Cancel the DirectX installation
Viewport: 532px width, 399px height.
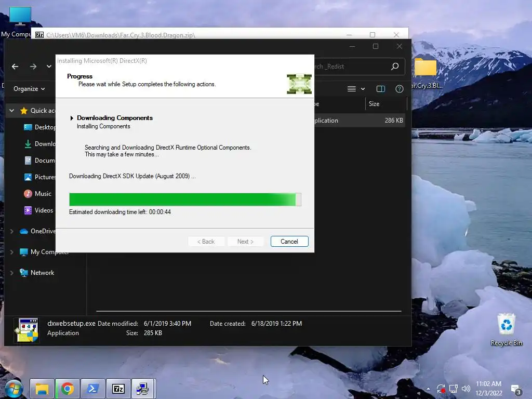(x=289, y=241)
